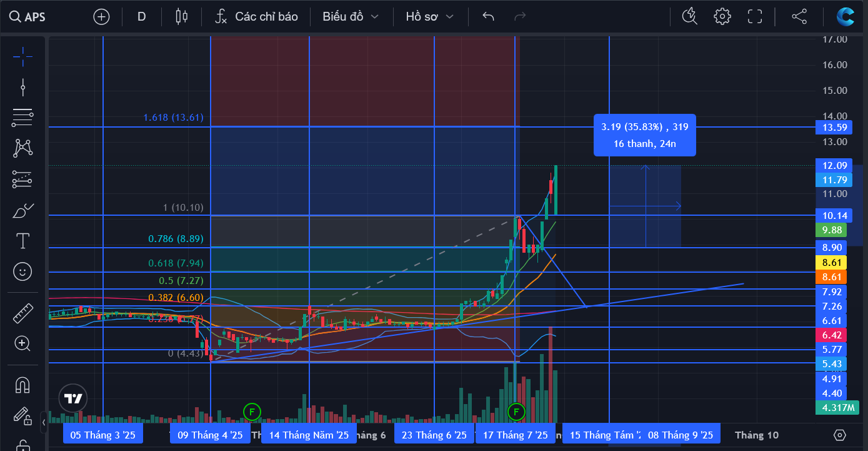
Task: Redo the chart action
Action: 519,17
